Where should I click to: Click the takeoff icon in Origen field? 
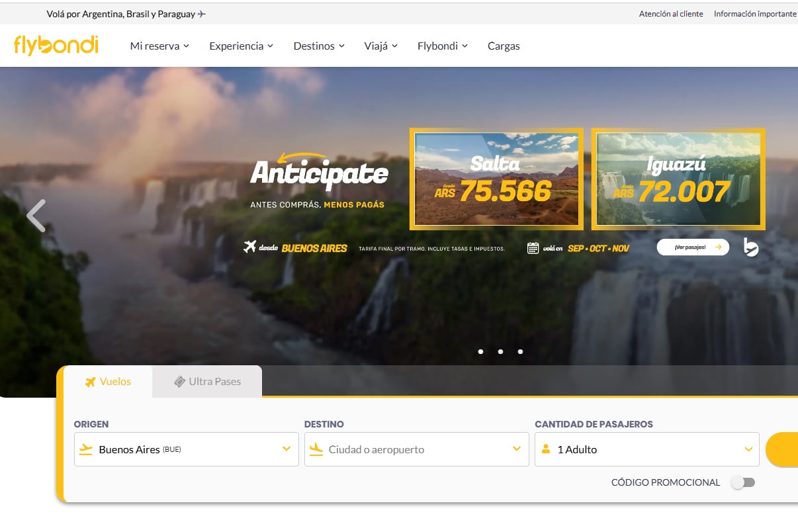tap(86, 449)
